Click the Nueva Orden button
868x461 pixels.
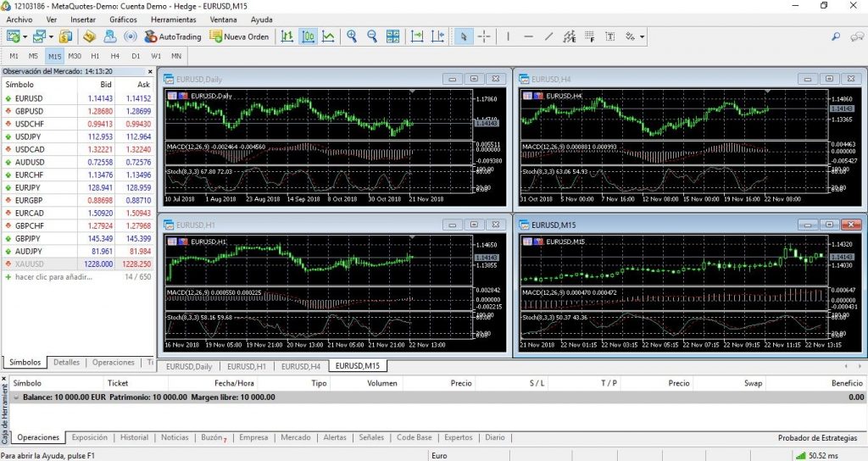240,36
